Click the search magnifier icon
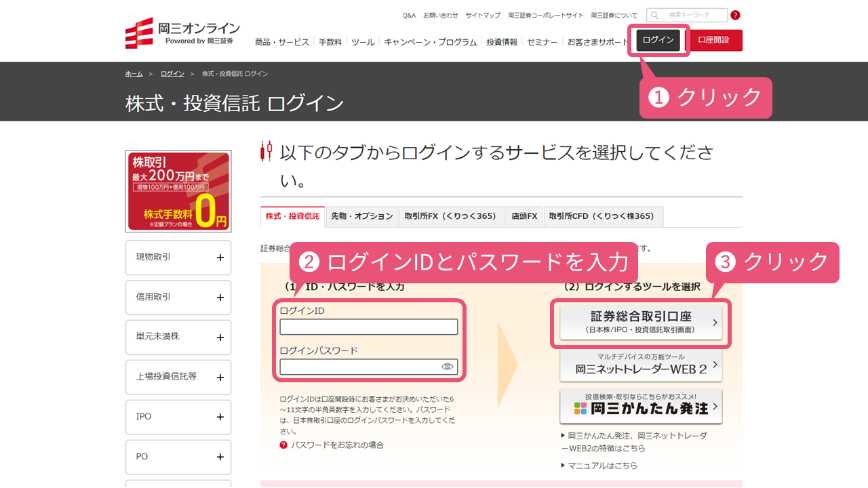 pos(654,15)
